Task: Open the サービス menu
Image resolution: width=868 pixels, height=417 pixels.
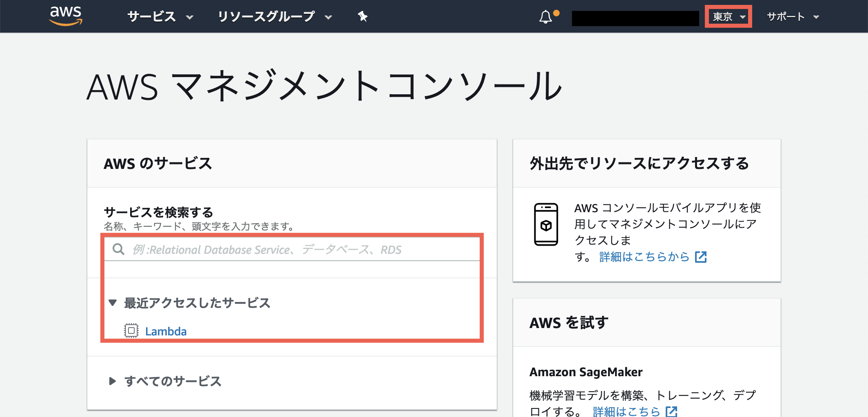Action: point(160,17)
